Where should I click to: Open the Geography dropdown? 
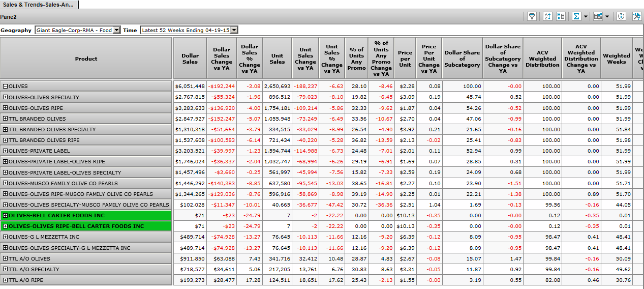pyautogui.click(x=116, y=31)
